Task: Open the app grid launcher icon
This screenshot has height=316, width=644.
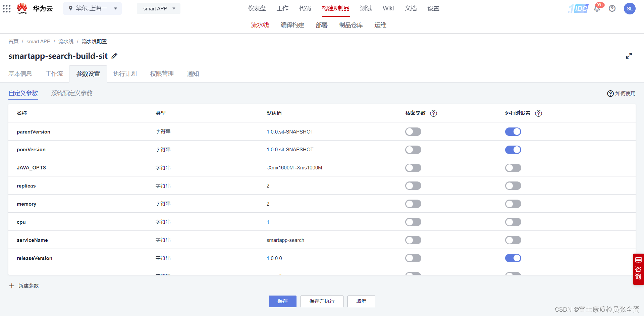Action: pyautogui.click(x=7, y=8)
